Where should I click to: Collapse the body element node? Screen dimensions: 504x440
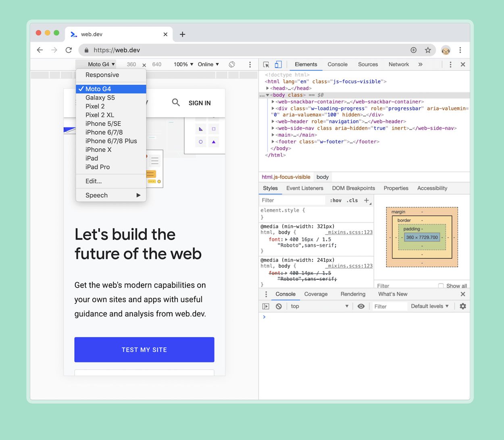267,95
